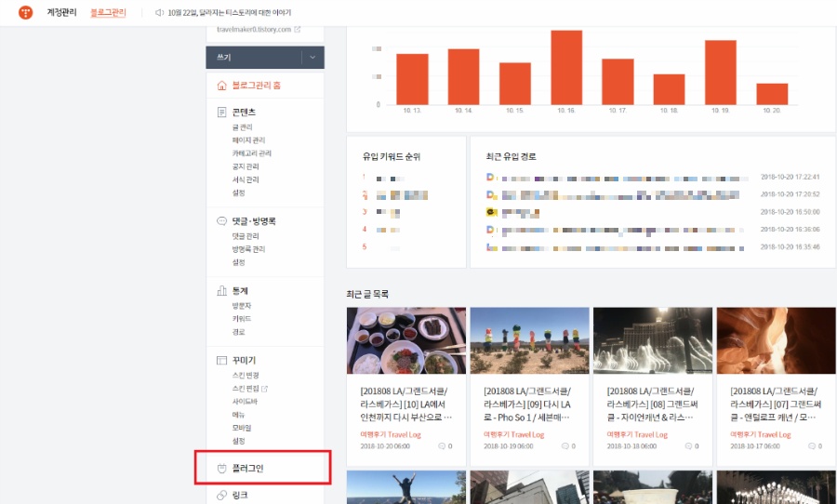The image size is (837, 504).
Task: Click the source icon on the 16:35:46 referral row
Action: pyautogui.click(x=491, y=247)
